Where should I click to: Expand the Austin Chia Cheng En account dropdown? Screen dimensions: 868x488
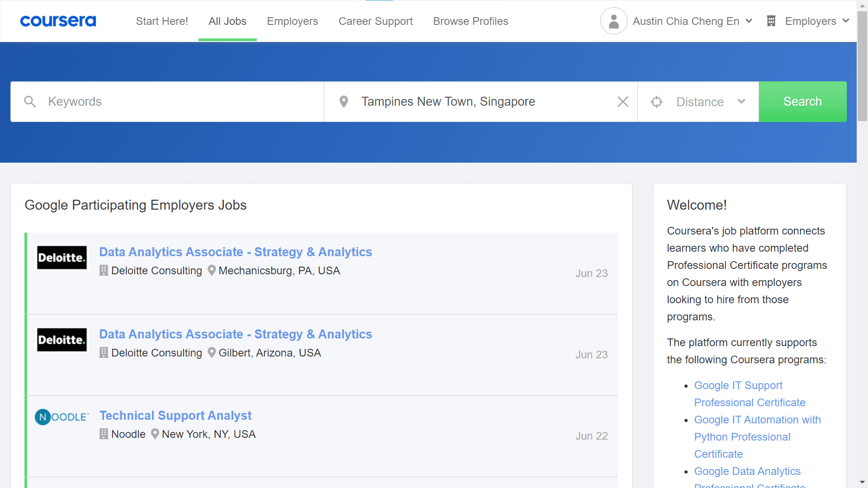pos(750,21)
